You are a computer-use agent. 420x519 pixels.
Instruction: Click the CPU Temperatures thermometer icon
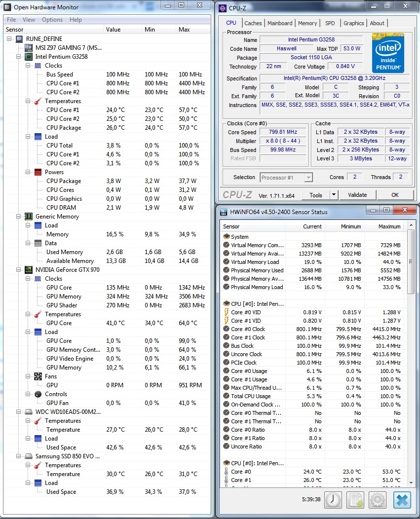pyautogui.click(x=38, y=101)
